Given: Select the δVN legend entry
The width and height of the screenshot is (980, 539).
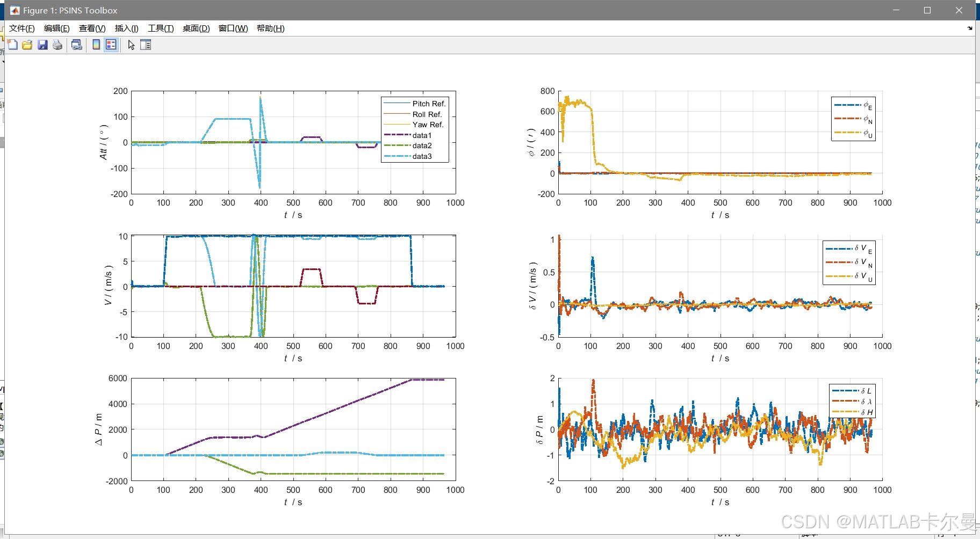Looking at the screenshot, I should point(849,263).
